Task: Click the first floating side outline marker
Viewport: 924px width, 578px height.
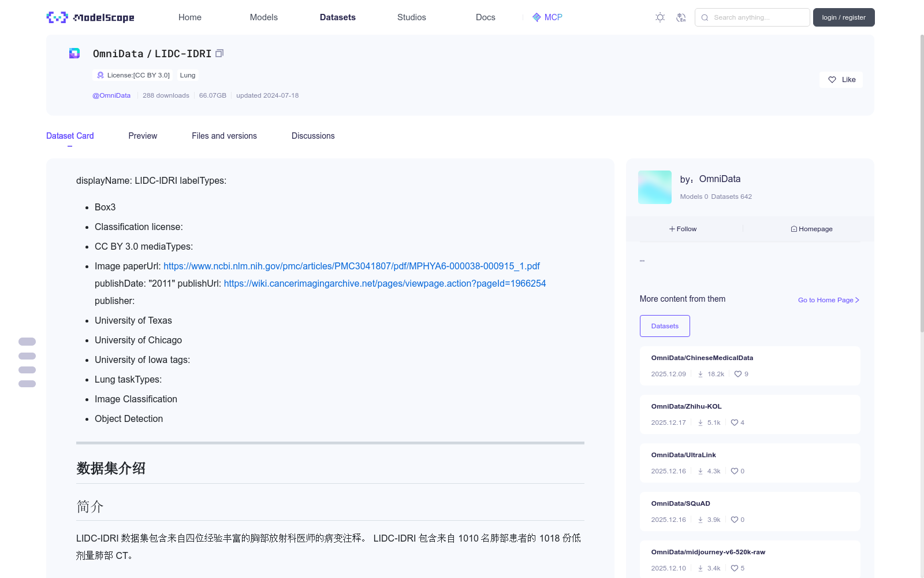Action: point(27,342)
